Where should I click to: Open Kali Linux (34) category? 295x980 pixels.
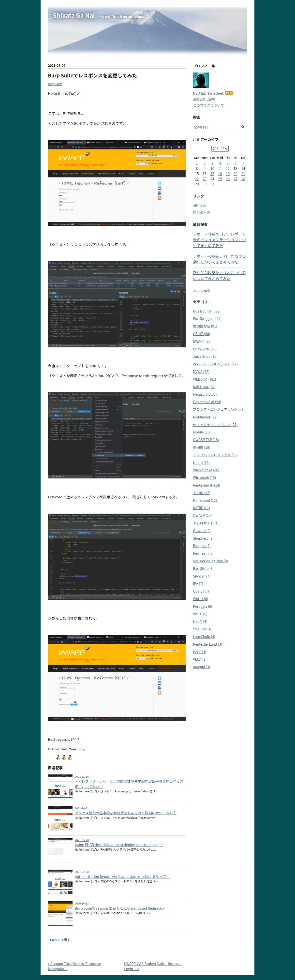tap(204, 387)
